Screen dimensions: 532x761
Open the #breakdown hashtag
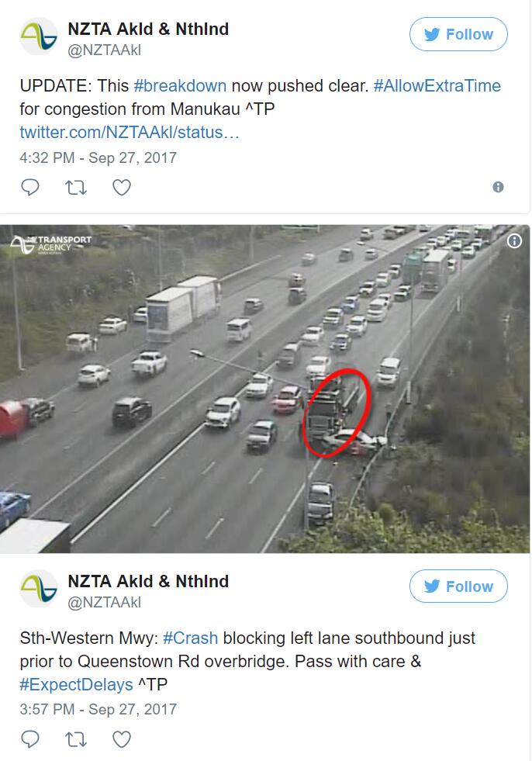pos(180,85)
